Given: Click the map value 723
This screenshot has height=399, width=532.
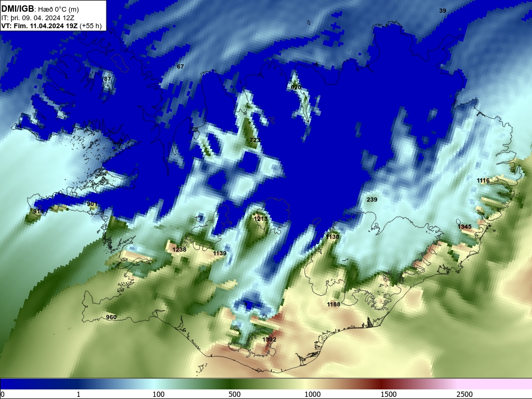Looking at the screenshot, I should click(x=255, y=140).
